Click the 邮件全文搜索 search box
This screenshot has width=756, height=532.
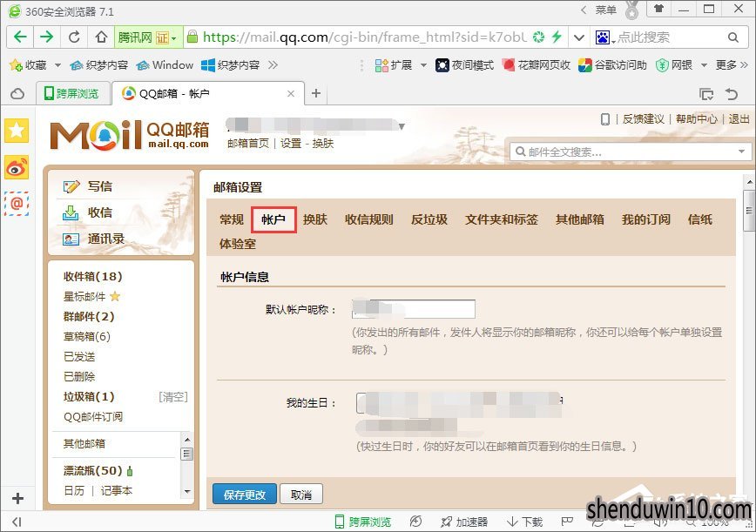[630, 152]
